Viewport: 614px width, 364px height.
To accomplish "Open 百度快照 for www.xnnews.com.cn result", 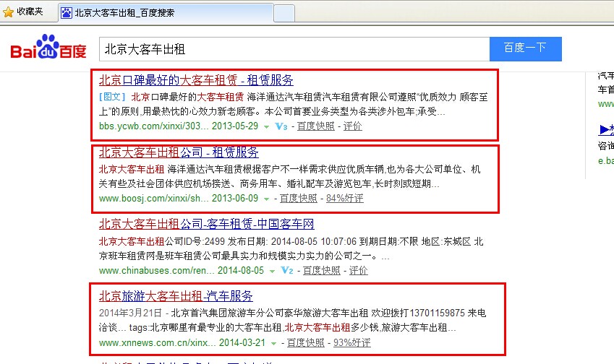I will [305, 343].
